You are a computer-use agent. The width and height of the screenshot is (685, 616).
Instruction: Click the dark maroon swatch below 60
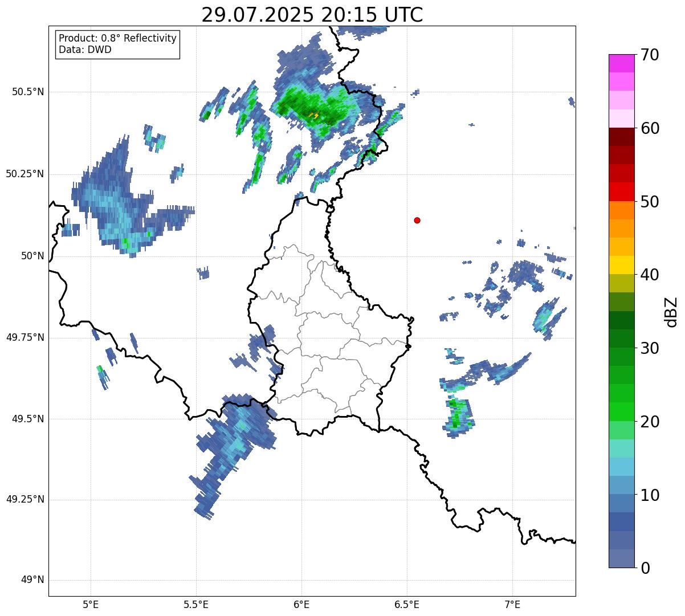coord(621,137)
